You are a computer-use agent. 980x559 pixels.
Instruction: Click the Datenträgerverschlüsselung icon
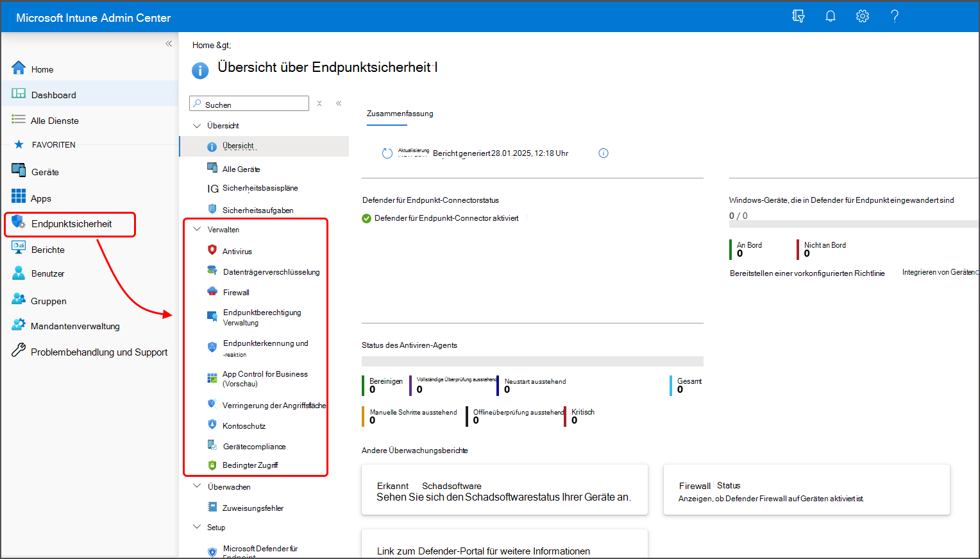tap(212, 271)
